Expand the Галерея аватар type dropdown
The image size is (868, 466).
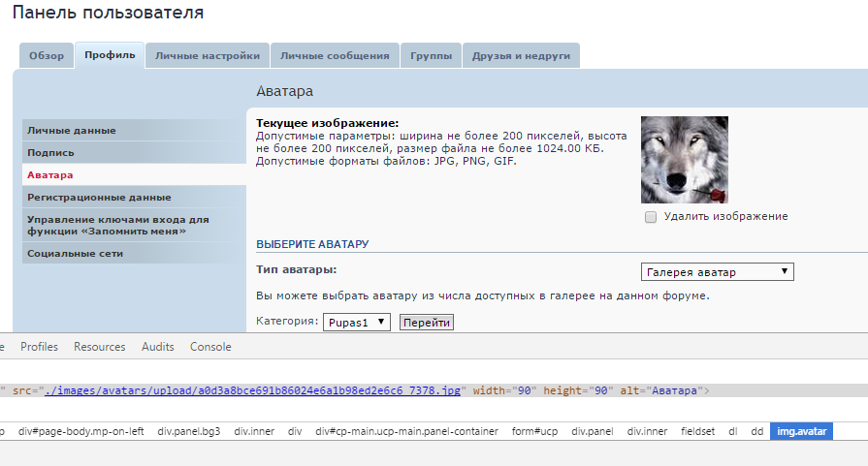click(717, 272)
